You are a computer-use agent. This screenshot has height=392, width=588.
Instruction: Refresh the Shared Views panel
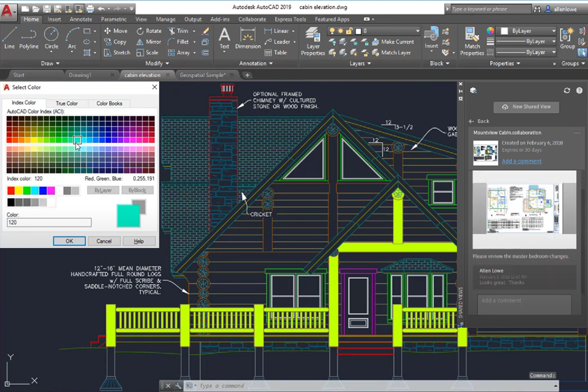pos(567,91)
